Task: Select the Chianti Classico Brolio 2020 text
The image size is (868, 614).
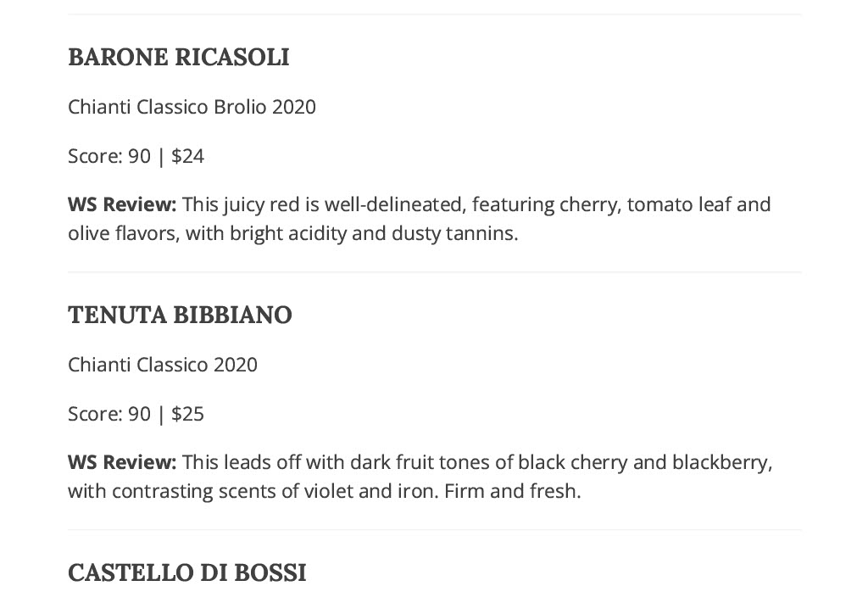Action: pyautogui.click(x=192, y=107)
